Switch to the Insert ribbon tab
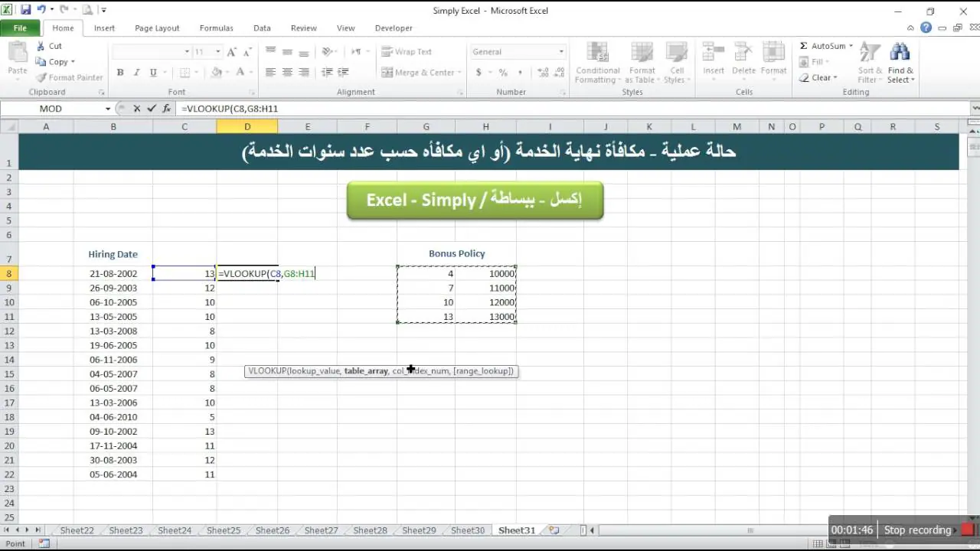The width and height of the screenshot is (980, 551). 104,28
